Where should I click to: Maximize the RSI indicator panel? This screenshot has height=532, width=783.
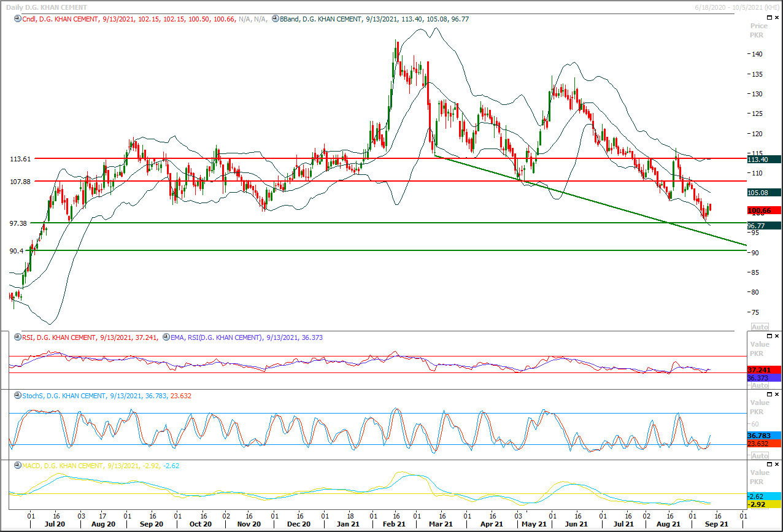click(x=770, y=336)
